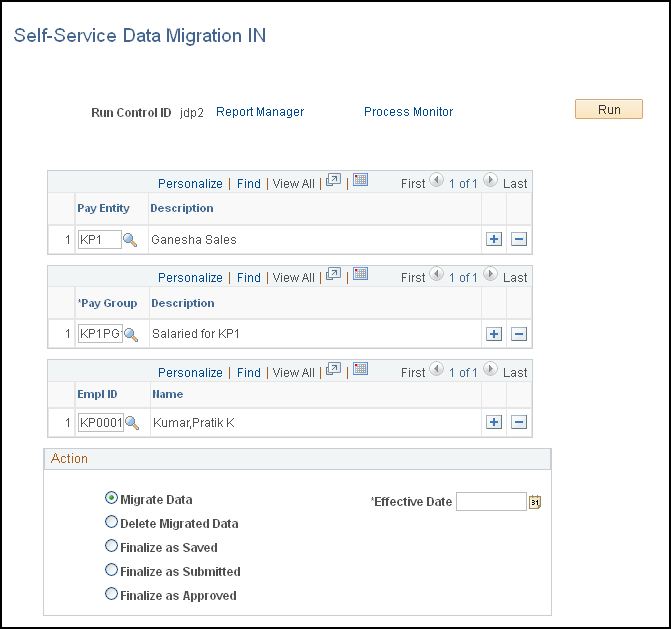Download Pay Entity grid to spreadsheet
671x629 pixels.
point(360,181)
